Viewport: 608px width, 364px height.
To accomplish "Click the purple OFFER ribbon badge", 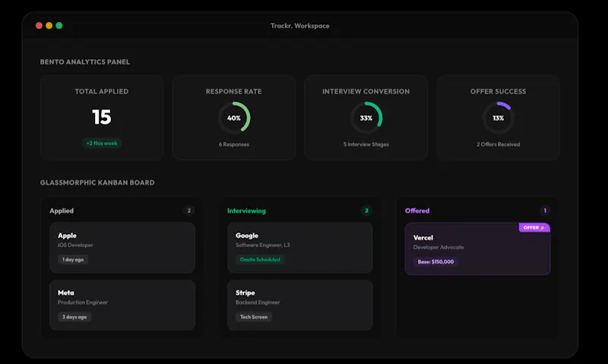I will point(534,227).
